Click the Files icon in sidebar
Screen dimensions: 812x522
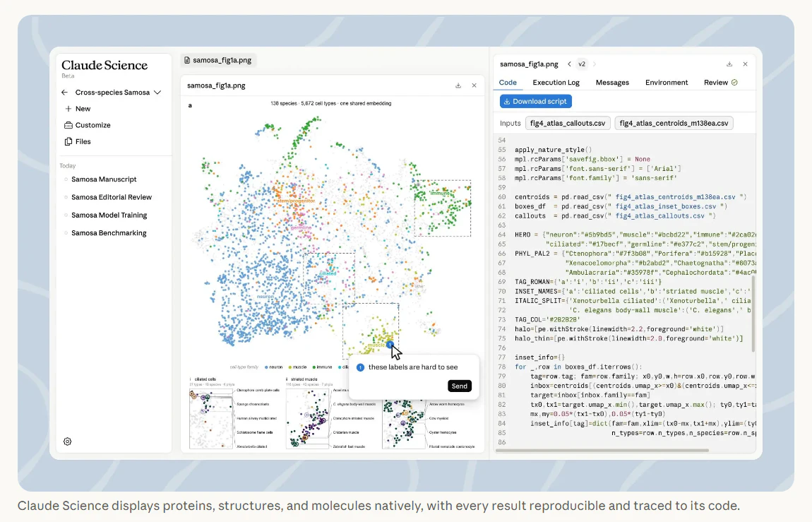click(68, 141)
